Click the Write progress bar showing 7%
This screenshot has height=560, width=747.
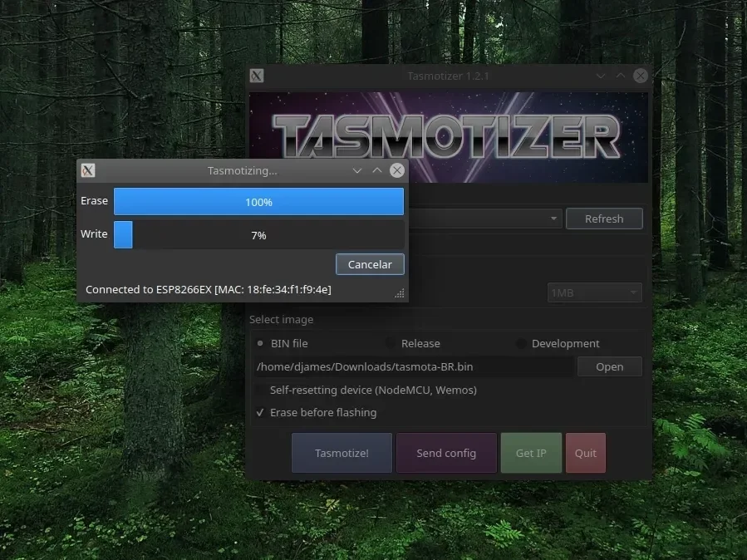[x=258, y=235]
